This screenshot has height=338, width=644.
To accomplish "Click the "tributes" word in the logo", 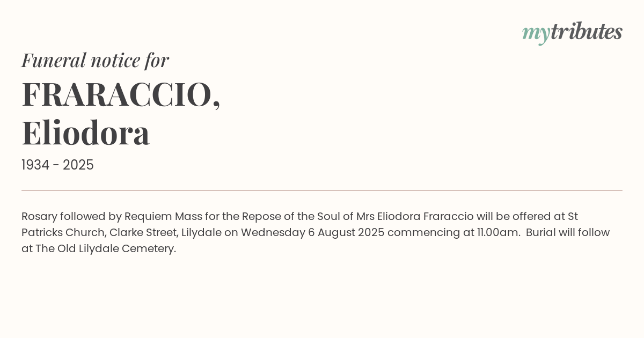I will pyautogui.click(x=586, y=32).
